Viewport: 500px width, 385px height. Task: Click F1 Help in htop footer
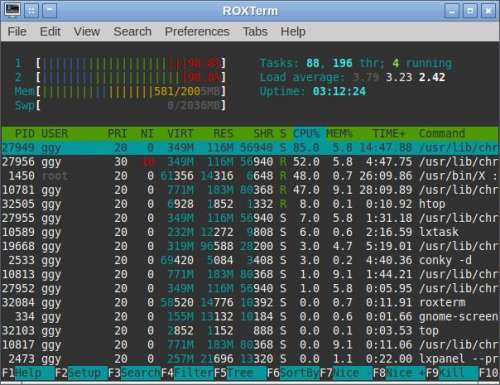[28, 373]
